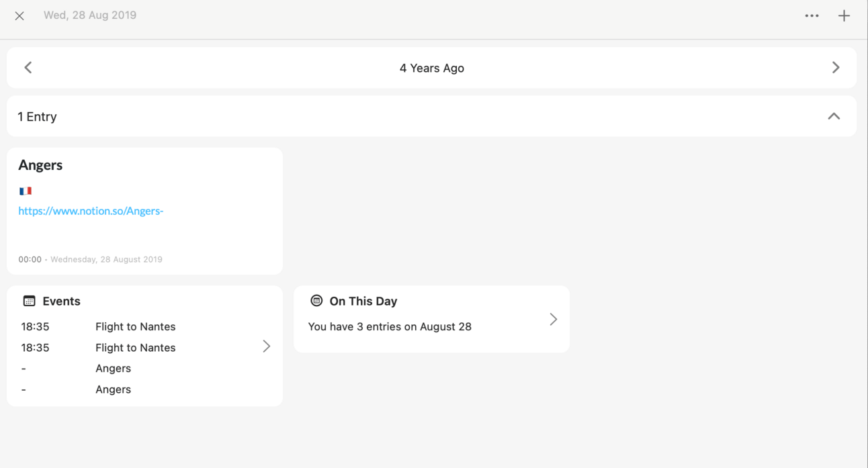This screenshot has width=868, height=468.
Task: Collapse the 1 Entry section
Action: pos(834,116)
